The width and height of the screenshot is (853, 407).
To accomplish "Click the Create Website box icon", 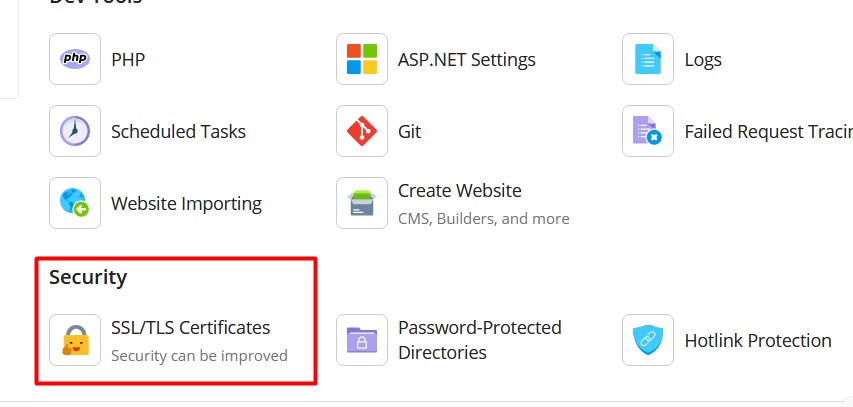I will [x=362, y=203].
